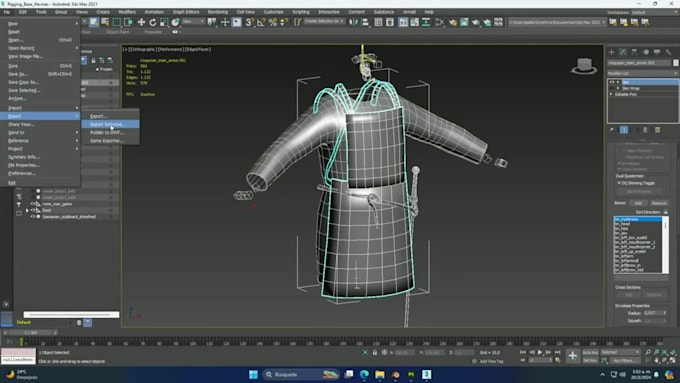Click Save As in File menu
The height and width of the screenshot is (383, 680).
point(40,74)
